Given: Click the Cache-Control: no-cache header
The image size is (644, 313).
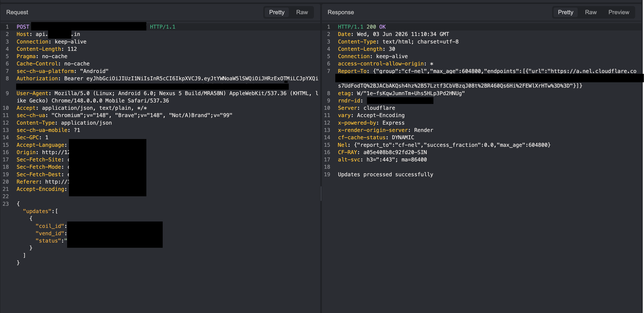Looking at the screenshot, I should 53,64.
